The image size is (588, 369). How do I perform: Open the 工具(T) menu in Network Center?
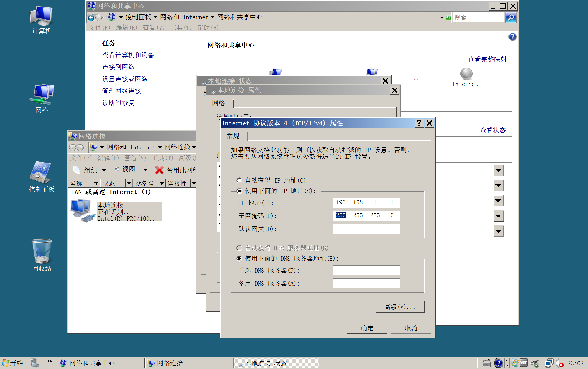coord(181,28)
